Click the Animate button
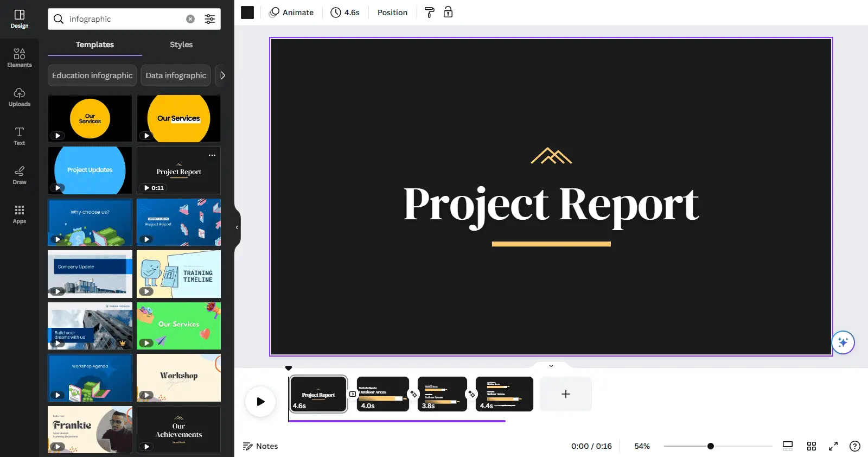This screenshot has width=868, height=457. (292, 12)
